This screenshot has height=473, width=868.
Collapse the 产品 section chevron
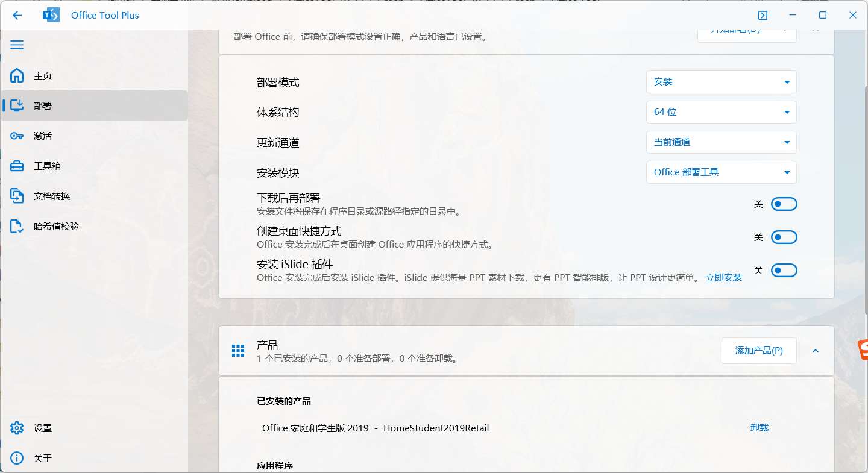click(x=816, y=351)
